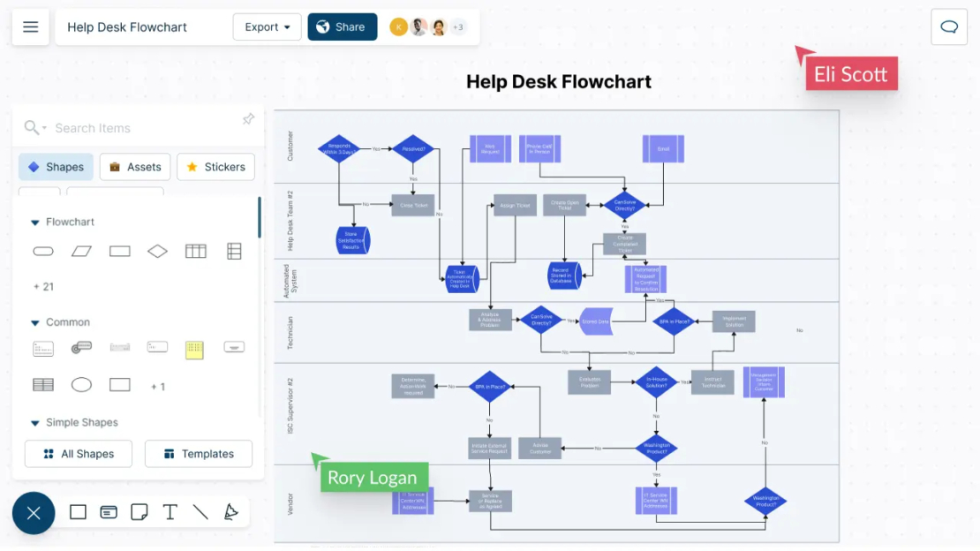This screenshot has height=551, width=980.
Task: Open the comments panel at top right
Action: (949, 26)
